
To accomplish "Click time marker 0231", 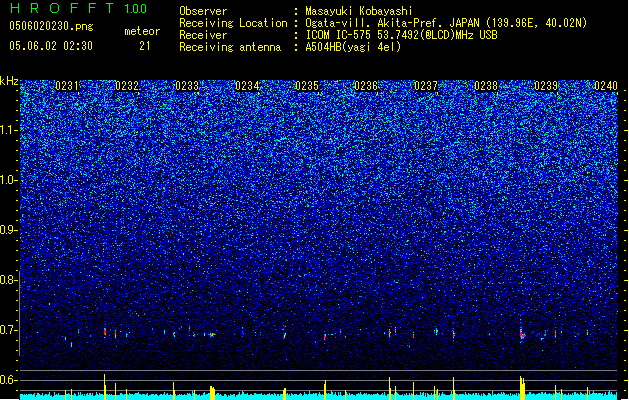I will click(x=67, y=86).
